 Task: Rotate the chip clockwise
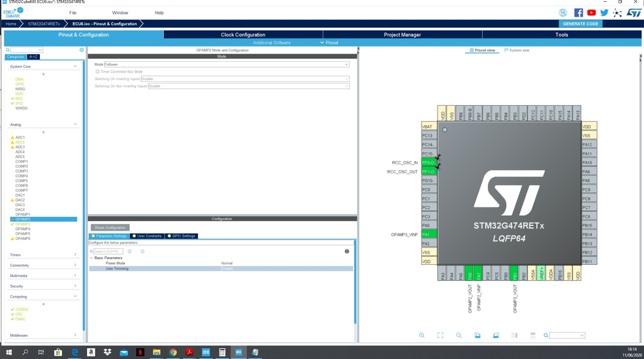tap(478, 335)
